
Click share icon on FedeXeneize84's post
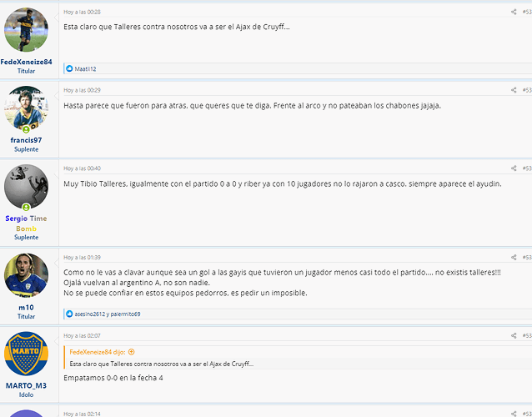click(514, 12)
